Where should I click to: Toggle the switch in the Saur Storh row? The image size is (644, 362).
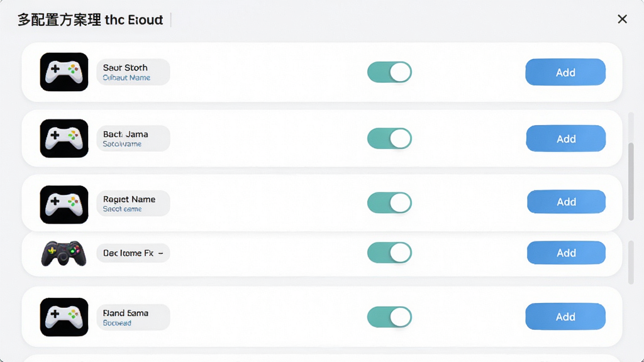click(389, 72)
